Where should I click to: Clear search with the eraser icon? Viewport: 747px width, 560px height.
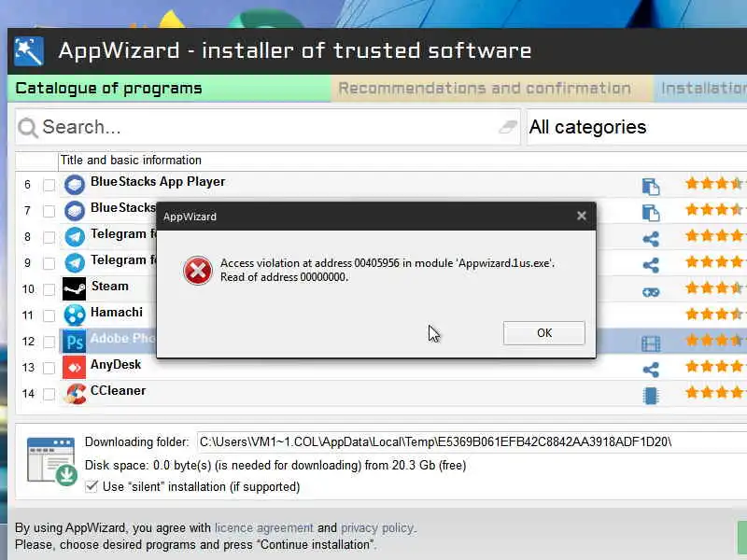pyautogui.click(x=508, y=127)
